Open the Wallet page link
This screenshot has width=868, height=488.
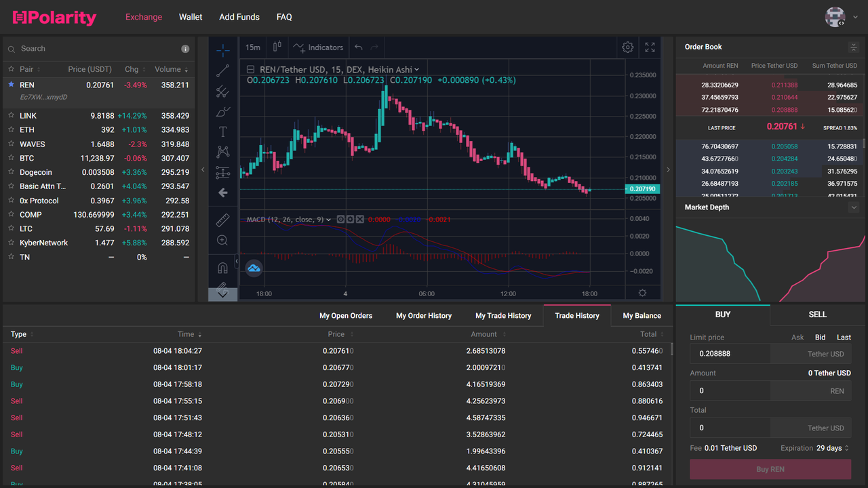click(191, 17)
